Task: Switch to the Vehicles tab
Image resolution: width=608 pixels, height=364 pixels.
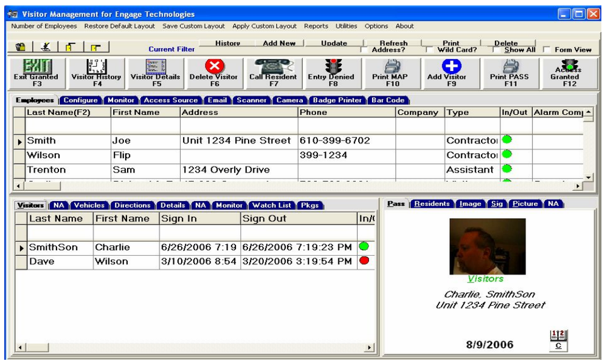Action: tap(89, 205)
